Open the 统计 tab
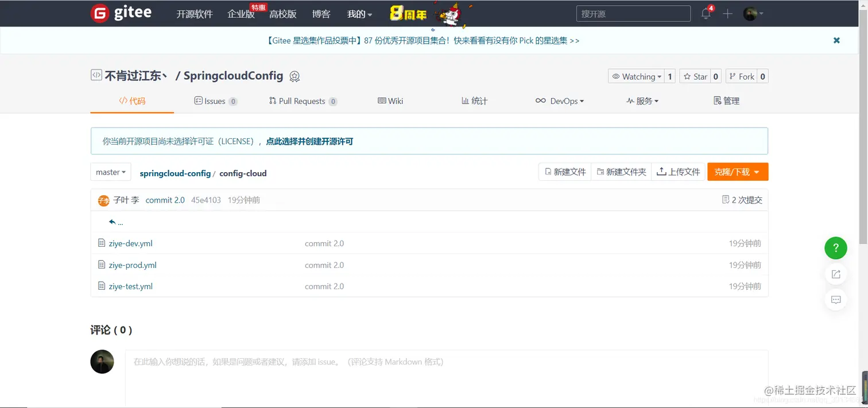The height and width of the screenshot is (408, 868). [474, 101]
